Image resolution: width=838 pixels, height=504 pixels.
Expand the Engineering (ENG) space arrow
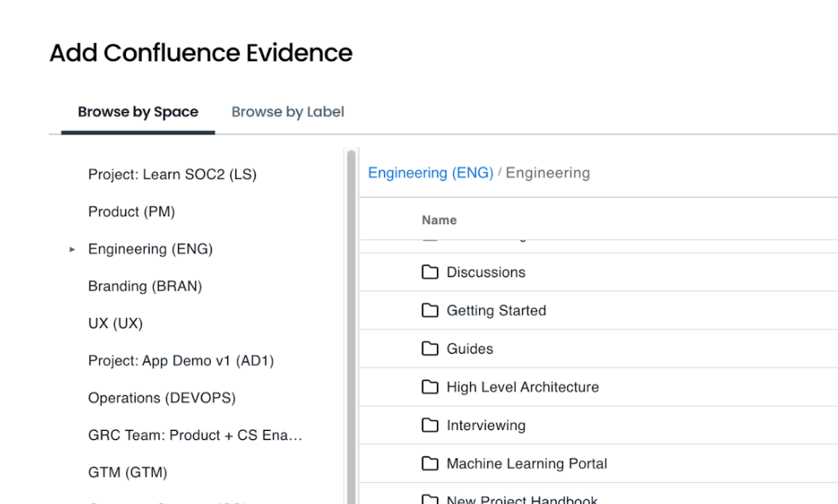click(x=72, y=250)
